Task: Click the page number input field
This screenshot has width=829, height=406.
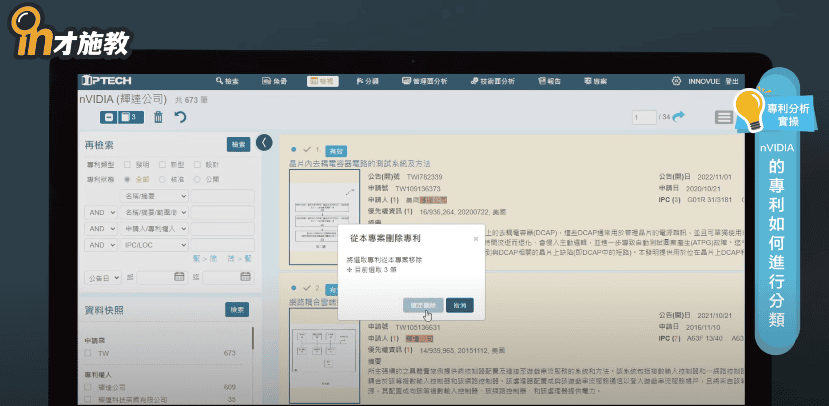Action: [645, 117]
